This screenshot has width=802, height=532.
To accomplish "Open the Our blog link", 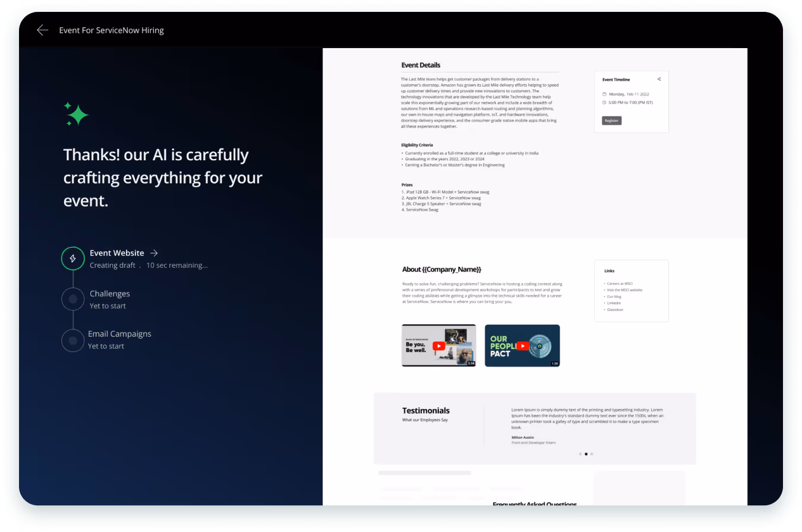I will 614,296.
